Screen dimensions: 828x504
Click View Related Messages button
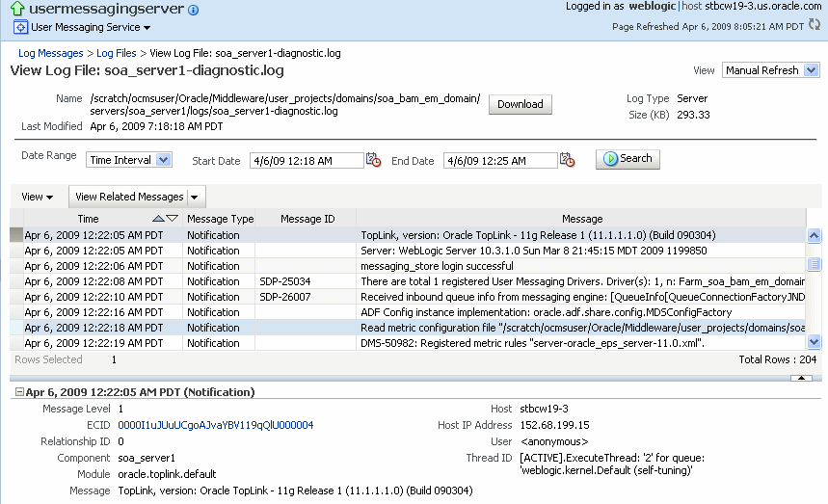coord(129,197)
